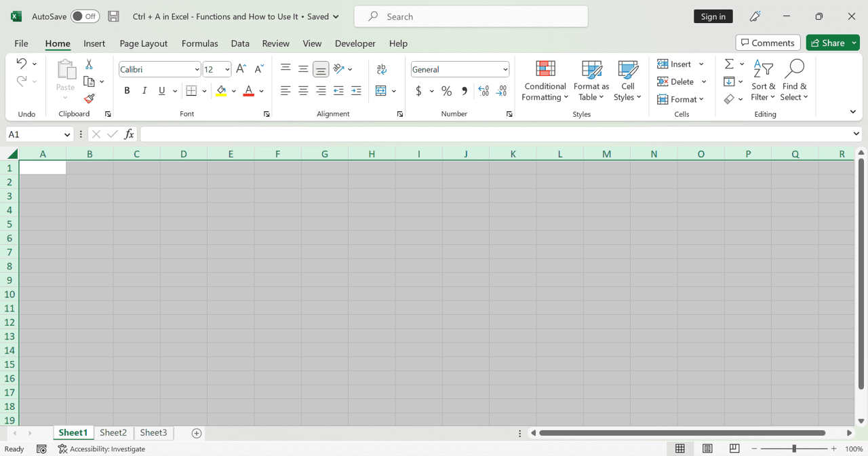Switch to the Sheet2 worksheet tab

click(113, 432)
